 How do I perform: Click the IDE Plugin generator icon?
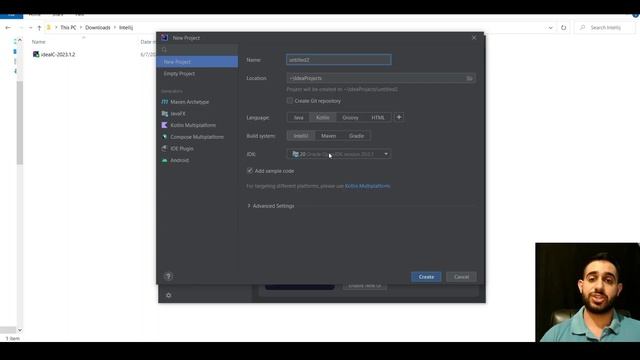pyautogui.click(x=164, y=149)
